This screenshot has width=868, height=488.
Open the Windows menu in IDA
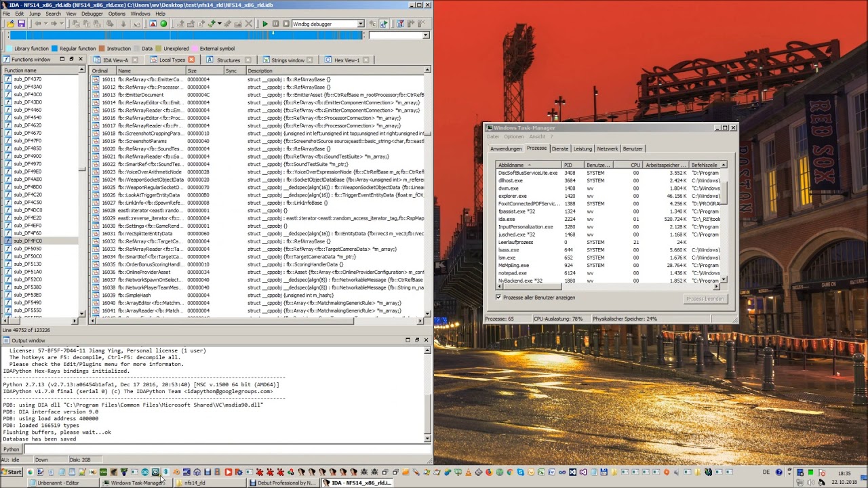point(140,14)
